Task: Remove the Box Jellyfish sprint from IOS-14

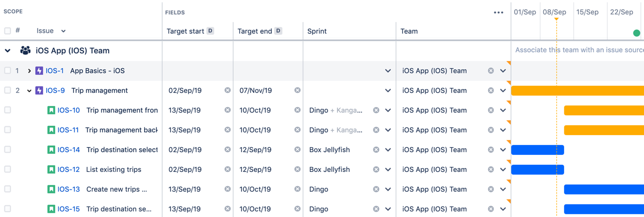Action: pyautogui.click(x=376, y=150)
